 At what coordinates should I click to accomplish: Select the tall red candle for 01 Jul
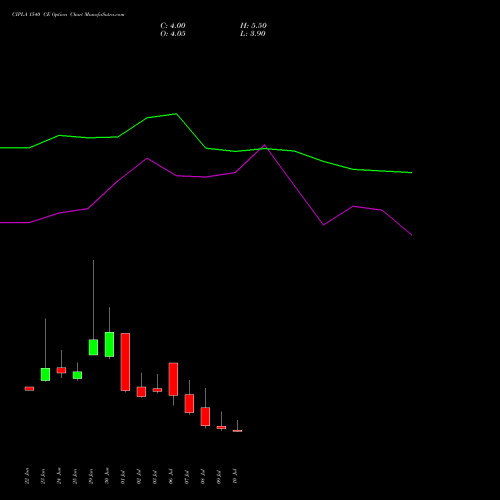(125, 362)
